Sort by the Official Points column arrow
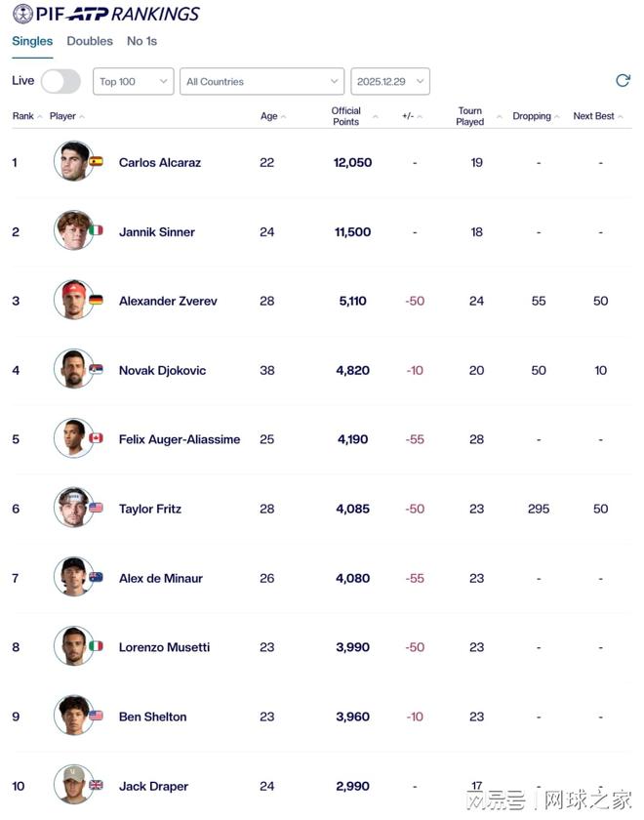Screen dimensions: 644x820 [375, 117]
